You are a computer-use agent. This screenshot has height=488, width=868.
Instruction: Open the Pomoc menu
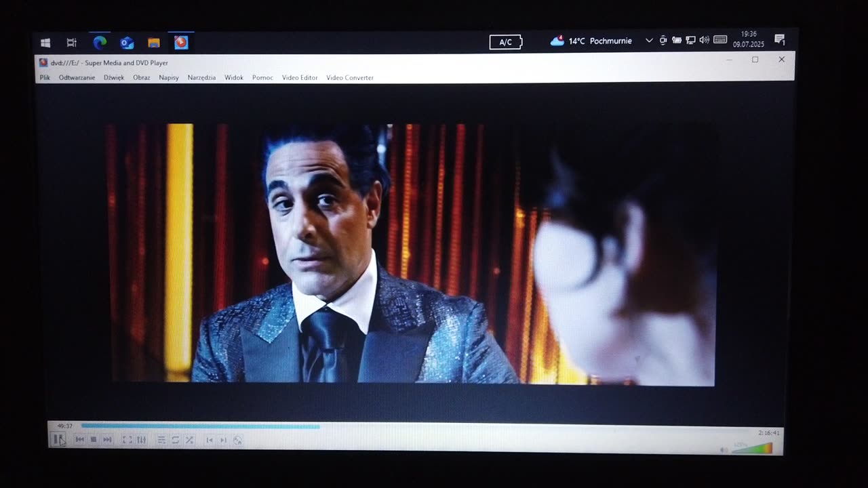tap(262, 77)
